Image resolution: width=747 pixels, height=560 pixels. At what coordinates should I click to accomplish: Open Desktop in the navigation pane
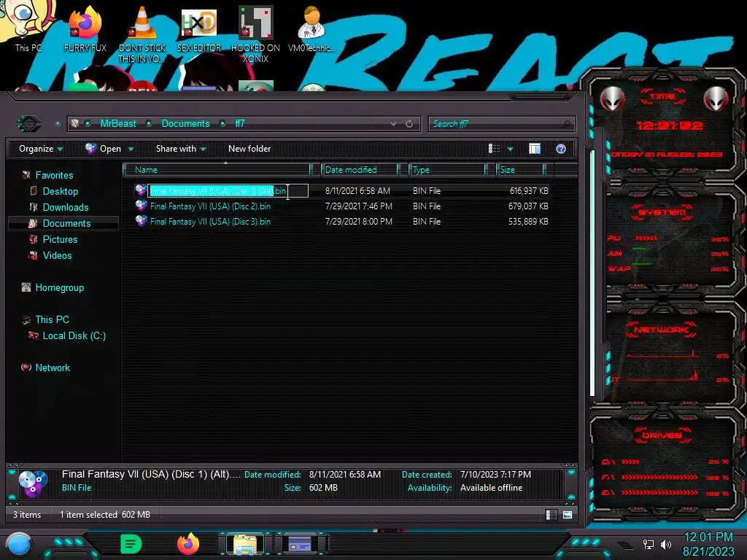60,192
